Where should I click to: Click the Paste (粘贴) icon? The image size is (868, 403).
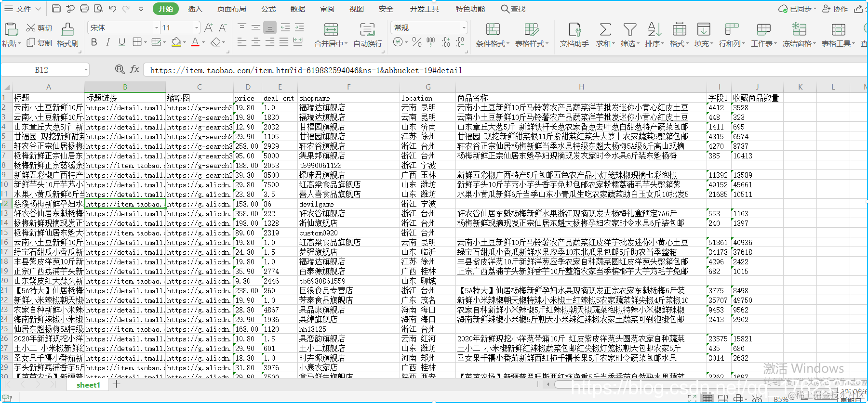coord(12,29)
